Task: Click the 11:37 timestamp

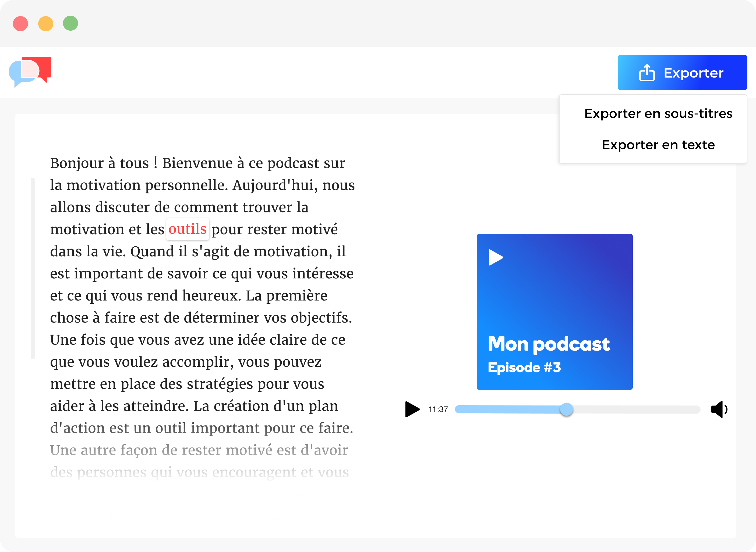Action: click(438, 409)
